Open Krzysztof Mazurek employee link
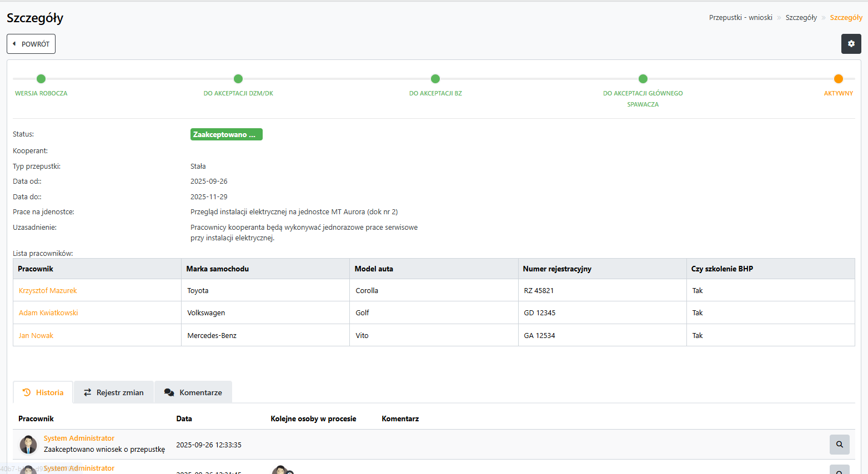The image size is (868, 474). 48,291
